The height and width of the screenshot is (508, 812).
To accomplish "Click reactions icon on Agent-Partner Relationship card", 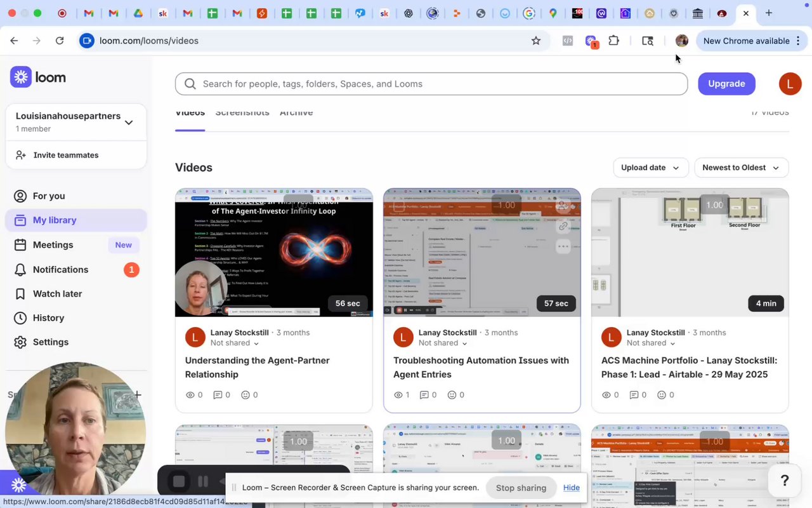I will [246, 395].
